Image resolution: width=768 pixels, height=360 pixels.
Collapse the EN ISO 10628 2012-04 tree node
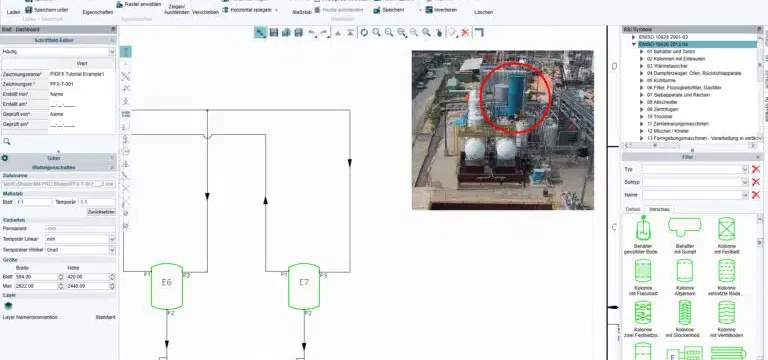click(x=634, y=44)
